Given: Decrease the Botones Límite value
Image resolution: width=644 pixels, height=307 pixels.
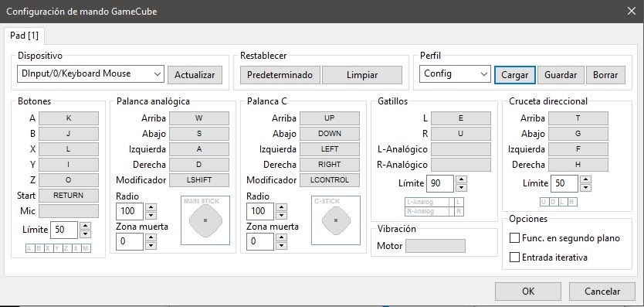Looking at the screenshot, I should pyautogui.click(x=85, y=234).
